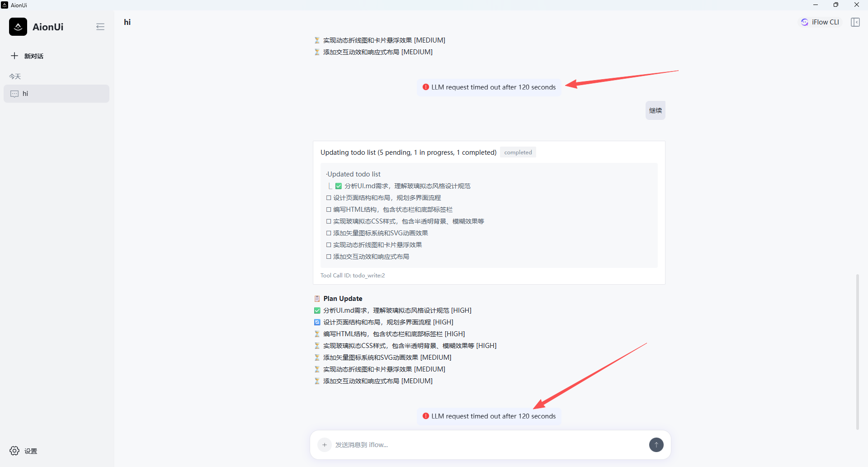Tick the checkbox for 编写HTML结构 item
This screenshot has width=868, height=467.
tap(329, 210)
